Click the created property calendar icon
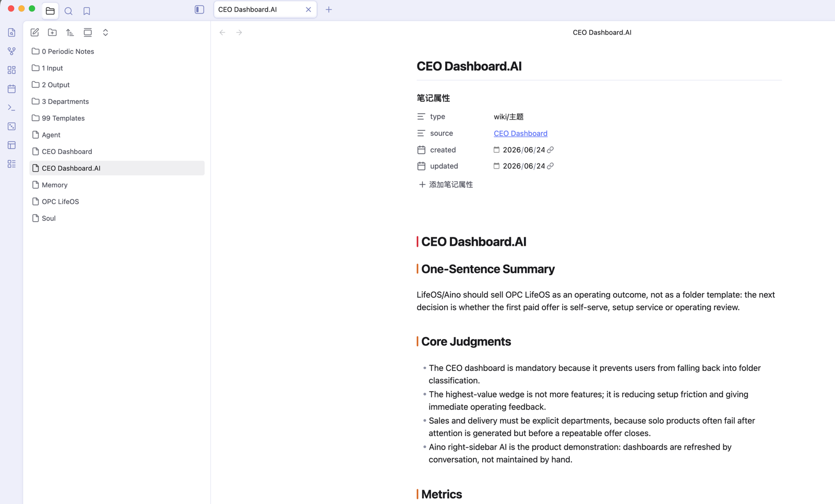This screenshot has height=504, width=835. (421, 150)
